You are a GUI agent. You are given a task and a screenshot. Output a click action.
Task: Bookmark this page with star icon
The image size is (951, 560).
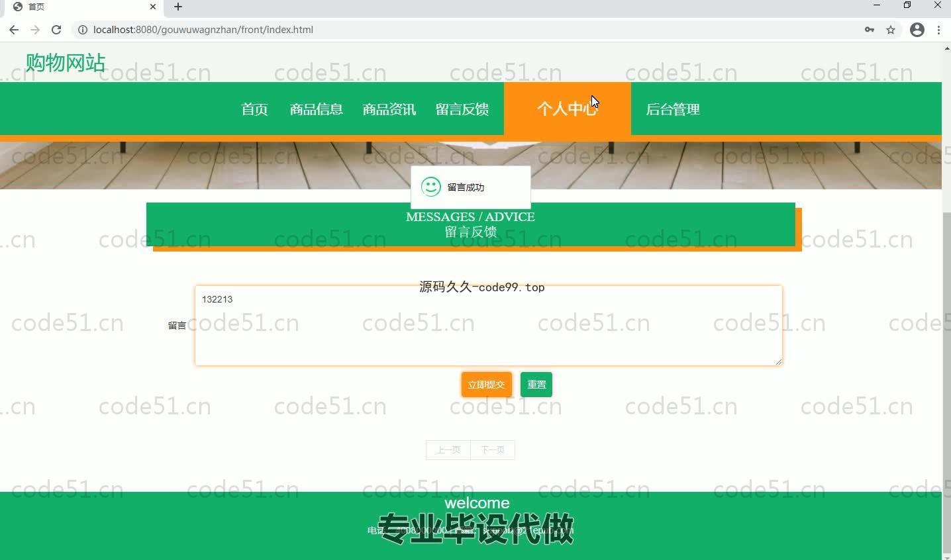point(891,30)
